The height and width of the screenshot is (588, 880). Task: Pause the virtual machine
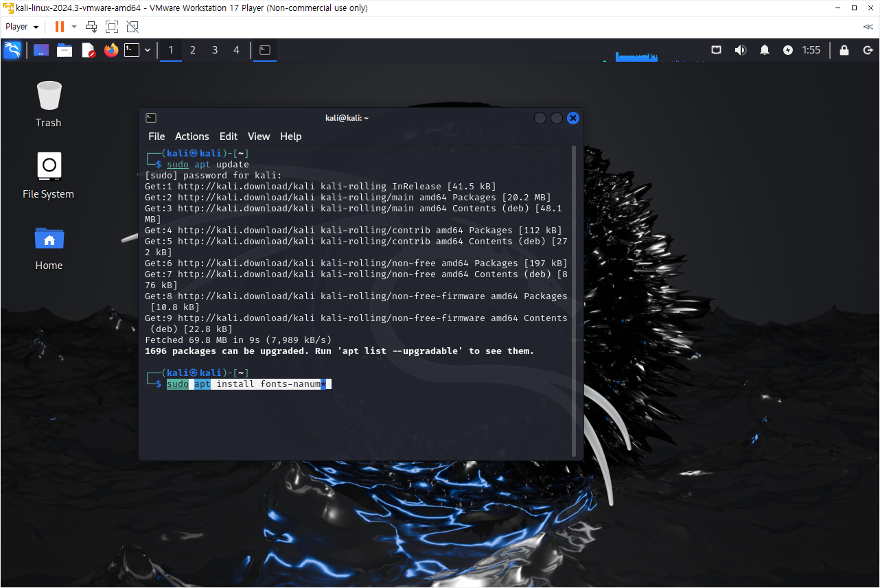pyautogui.click(x=60, y=27)
